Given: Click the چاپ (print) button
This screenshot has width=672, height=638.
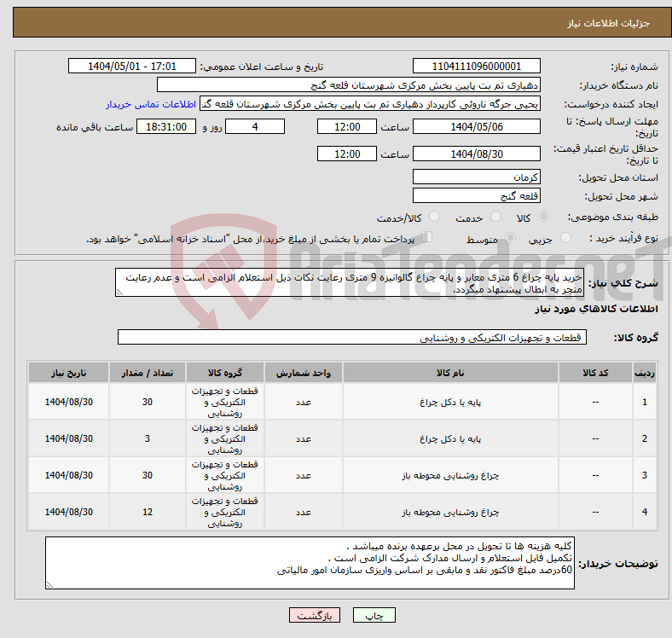Looking at the screenshot, I should 374,615.
